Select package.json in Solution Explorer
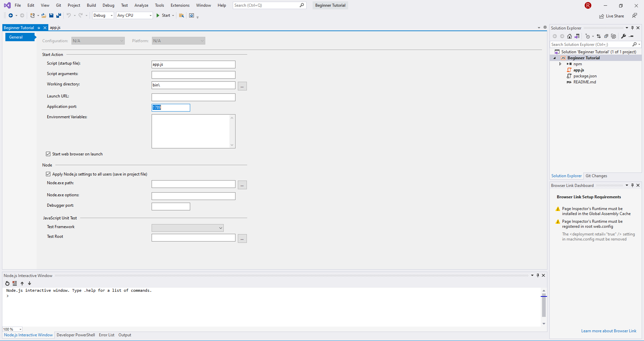 tap(585, 76)
